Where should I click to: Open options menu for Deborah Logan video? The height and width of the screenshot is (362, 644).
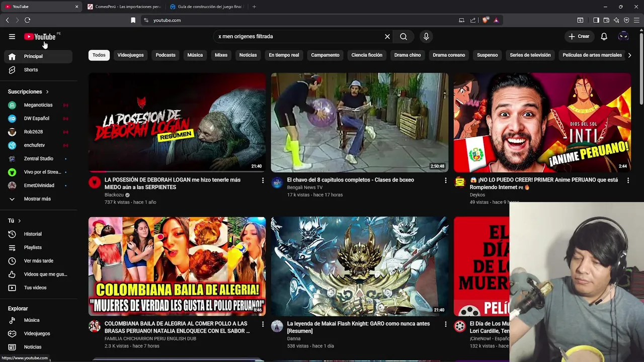pos(263,180)
